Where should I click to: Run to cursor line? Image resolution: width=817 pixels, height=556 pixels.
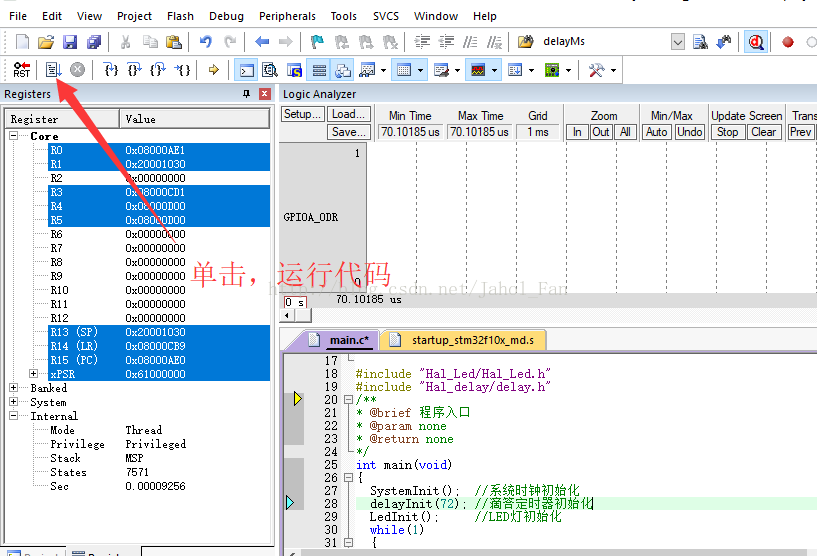pyautogui.click(x=182, y=69)
